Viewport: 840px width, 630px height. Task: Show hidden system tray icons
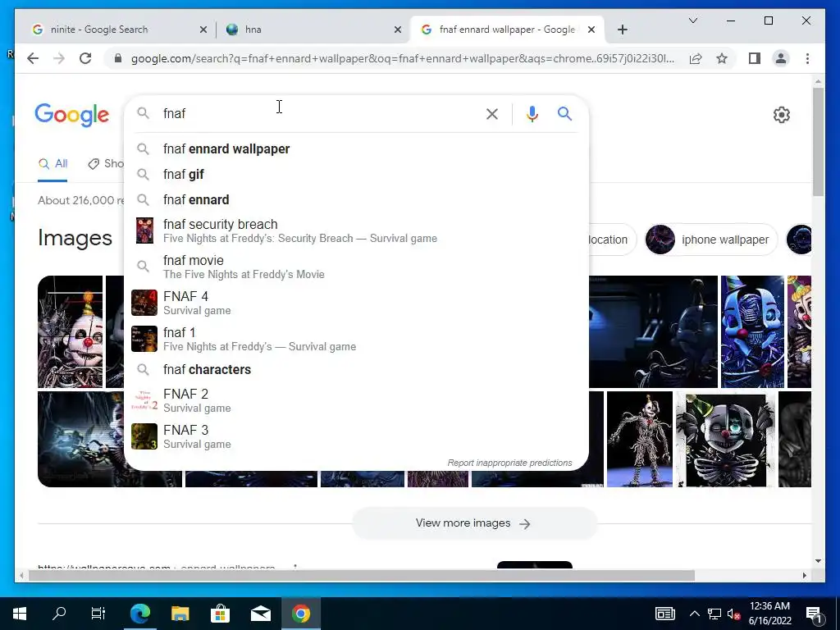(694, 614)
